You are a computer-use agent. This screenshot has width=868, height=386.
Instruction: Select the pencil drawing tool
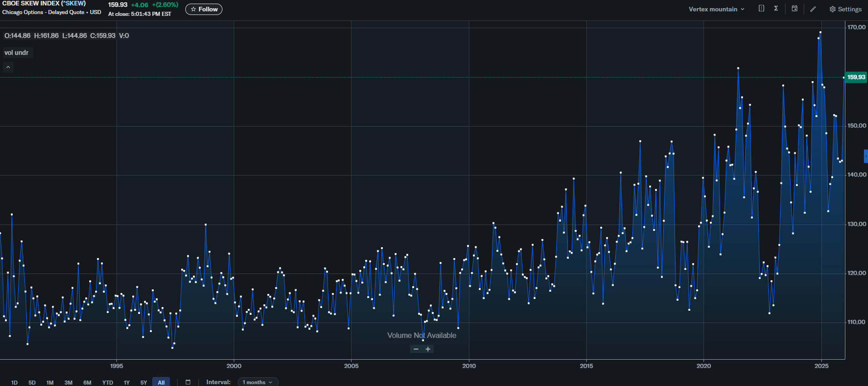[x=813, y=9]
